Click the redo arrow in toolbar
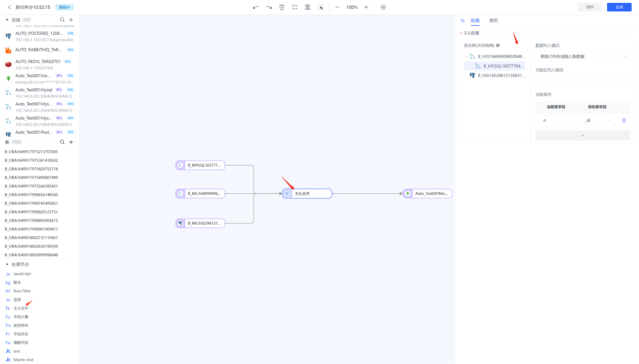Viewport: 639px width, 364px height. point(269,7)
